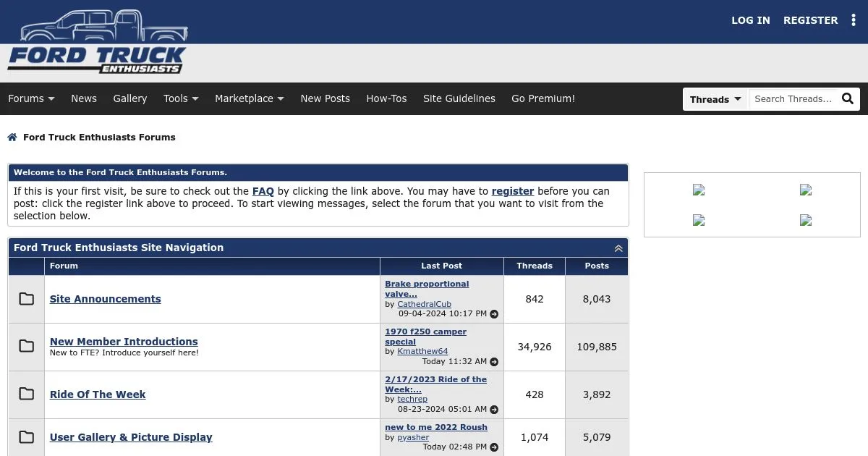868x456 pixels.
Task: Open the Gallery menu item
Action: pyautogui.click(x=130, y=98)
